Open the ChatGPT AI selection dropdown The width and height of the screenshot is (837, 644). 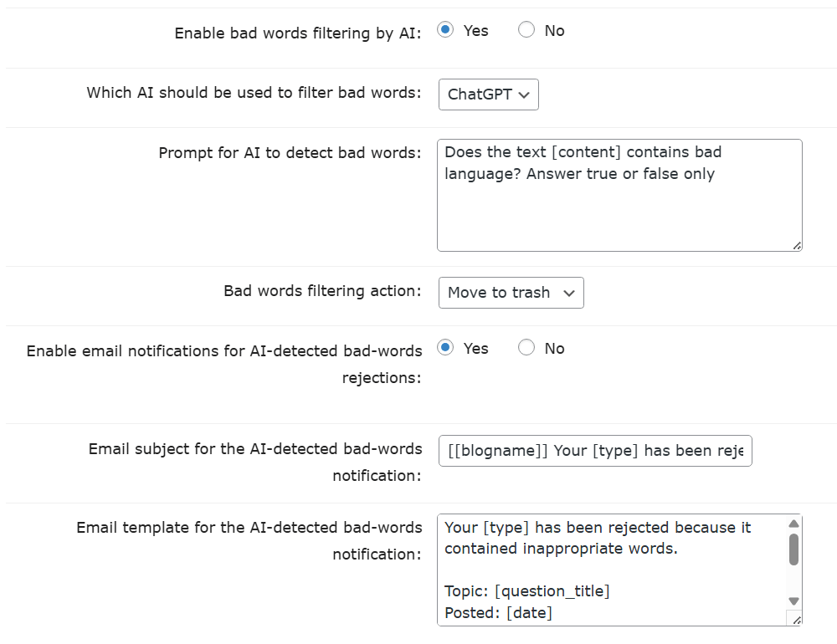click(x=489, y=95)
